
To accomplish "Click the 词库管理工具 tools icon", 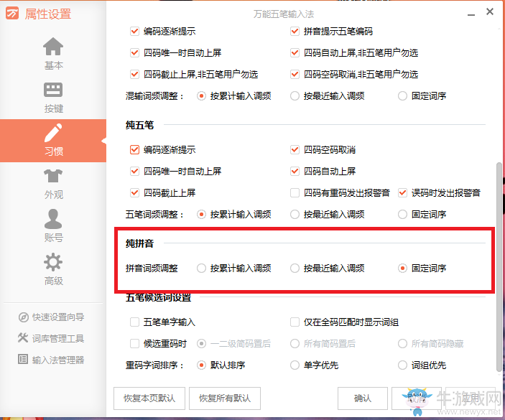I will [23, 338].
